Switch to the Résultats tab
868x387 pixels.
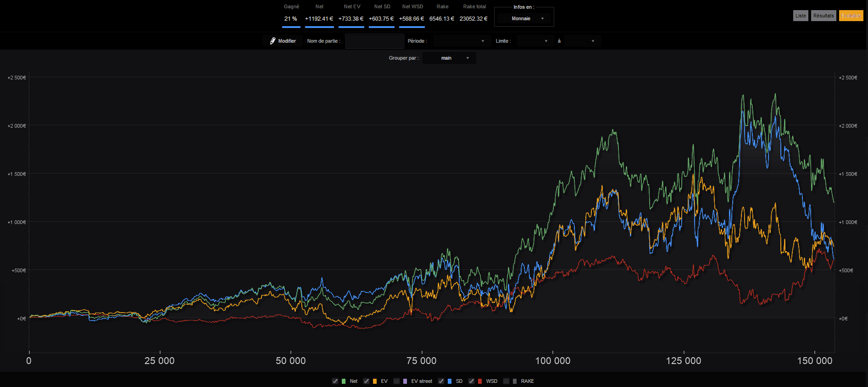[x=823, y=16]
